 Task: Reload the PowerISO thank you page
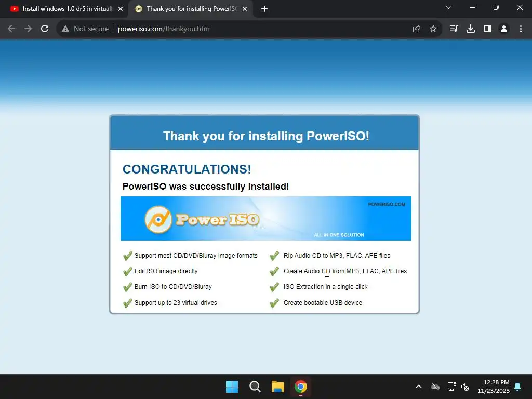pos(45,29)
